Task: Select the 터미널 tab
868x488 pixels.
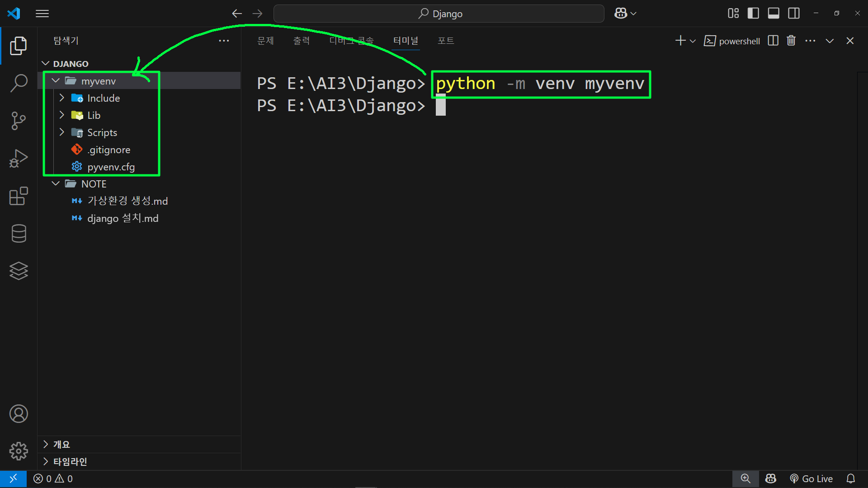Action: [x=406, y=41]
